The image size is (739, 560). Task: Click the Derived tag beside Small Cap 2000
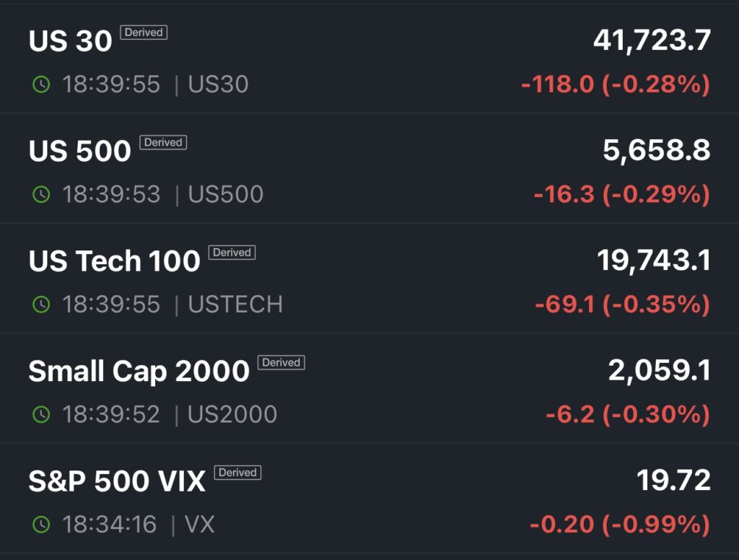(x=281, y=362)
